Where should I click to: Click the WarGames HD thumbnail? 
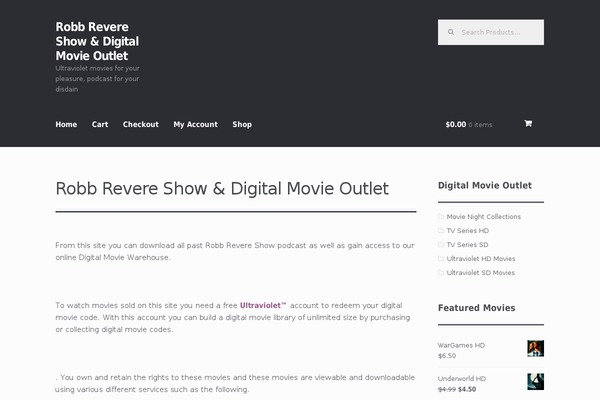click(535, 348)
